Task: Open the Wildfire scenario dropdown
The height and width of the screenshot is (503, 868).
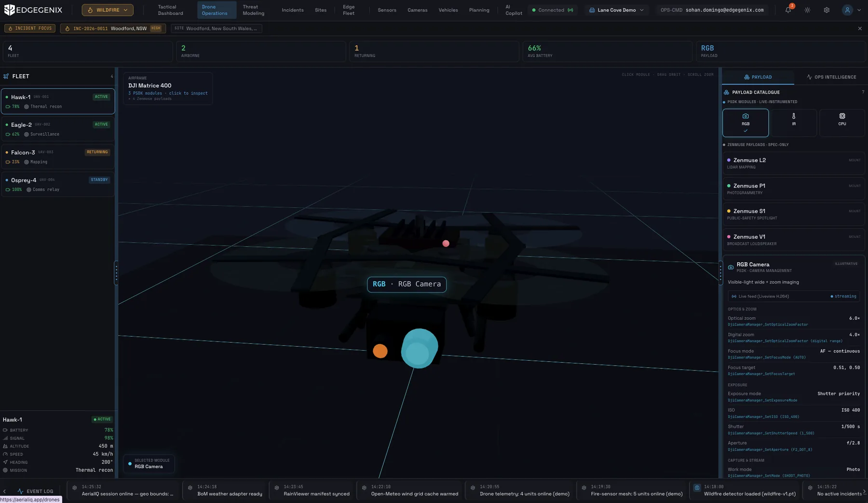Action: coord(108,10)
